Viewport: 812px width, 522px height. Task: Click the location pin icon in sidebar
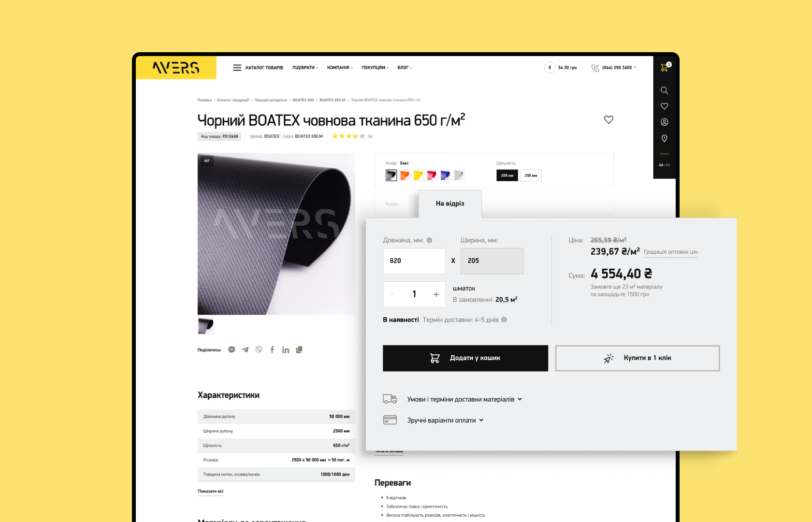tap(664, 139)
